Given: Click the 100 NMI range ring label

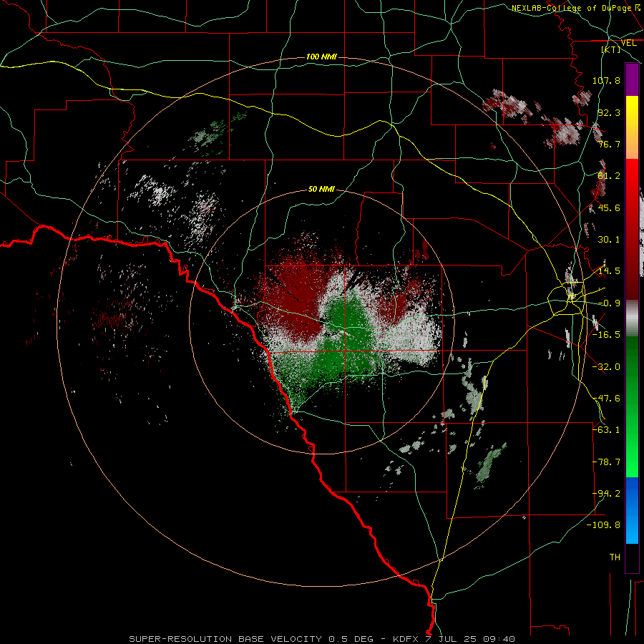Looking at the screenshot, I should [x=321, y=57].
